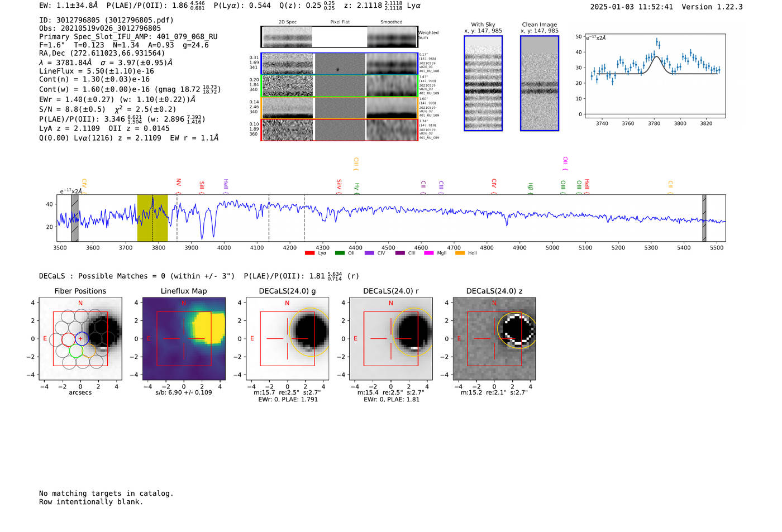
Task: Click the 'EW: 1.1±34.8Å' header value
Action: [69, 6]
